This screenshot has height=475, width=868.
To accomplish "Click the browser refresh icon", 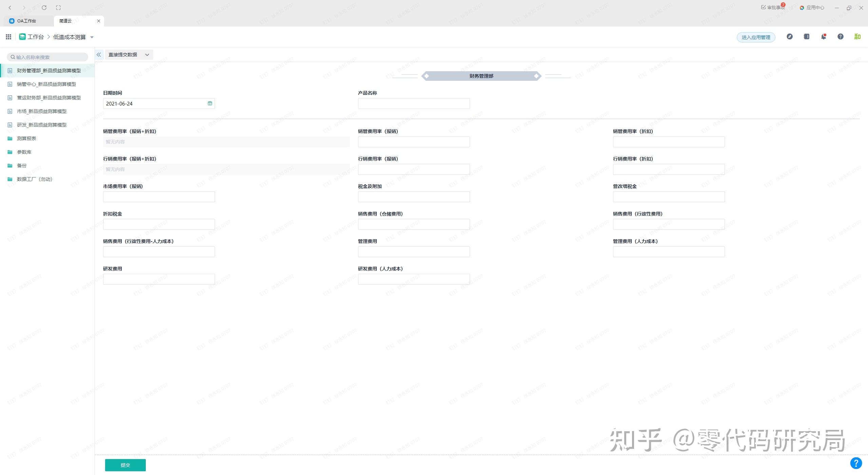I will click(x=44, y=7).
